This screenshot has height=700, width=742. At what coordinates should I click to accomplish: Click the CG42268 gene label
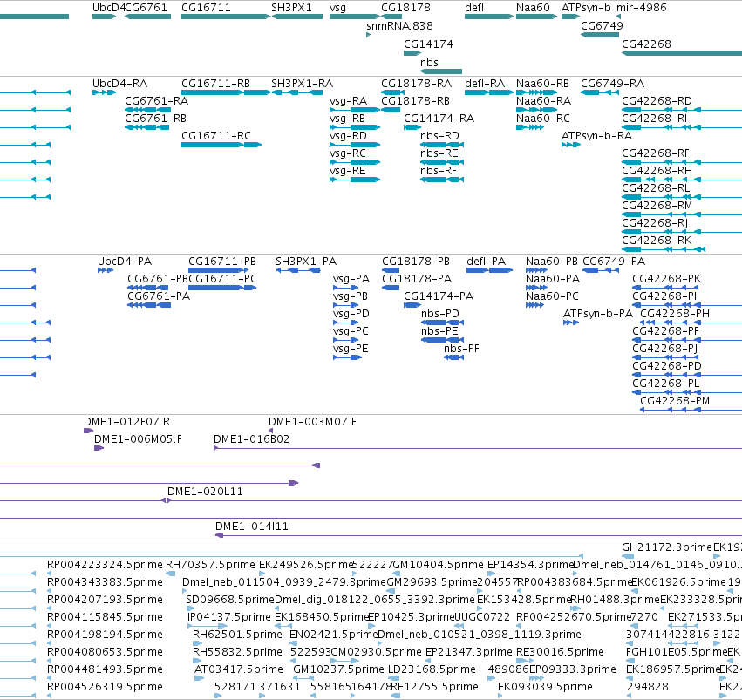click(646, 44)
